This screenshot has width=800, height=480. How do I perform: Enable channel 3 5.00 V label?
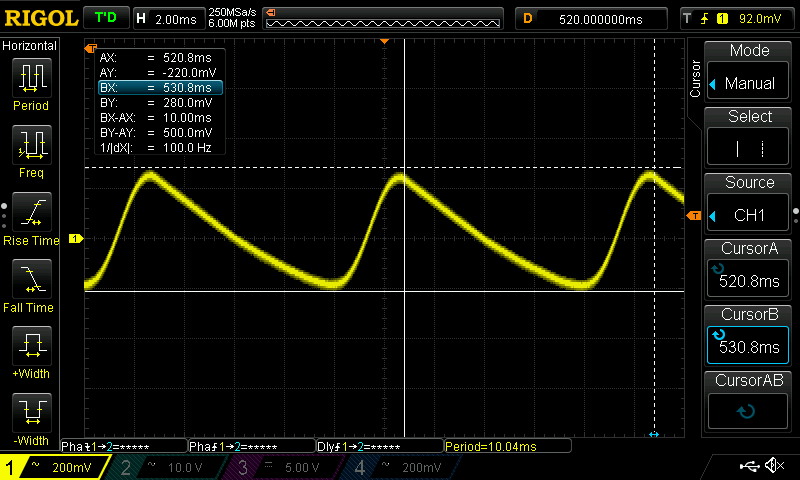[285, 467]
